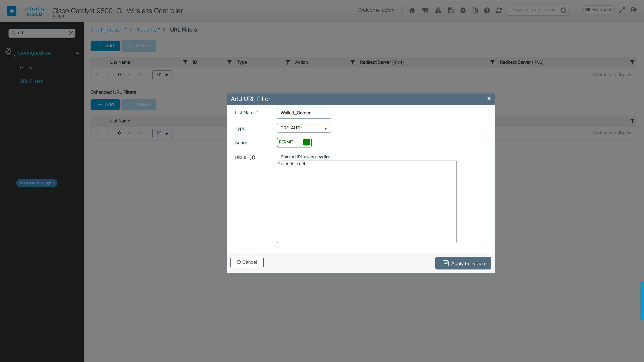644x362 pixels.
Task: Open Configuration breadcrumb dropdown
Action: click(x=108, y=30)
